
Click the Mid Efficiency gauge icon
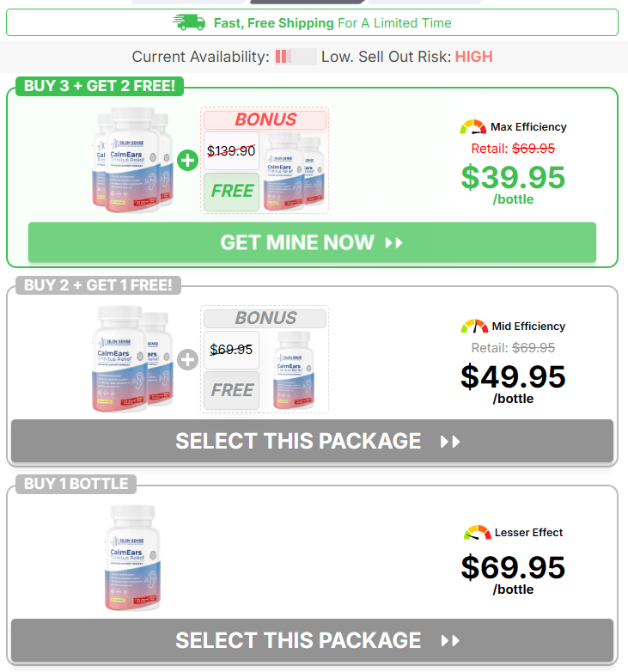(474, 327)
